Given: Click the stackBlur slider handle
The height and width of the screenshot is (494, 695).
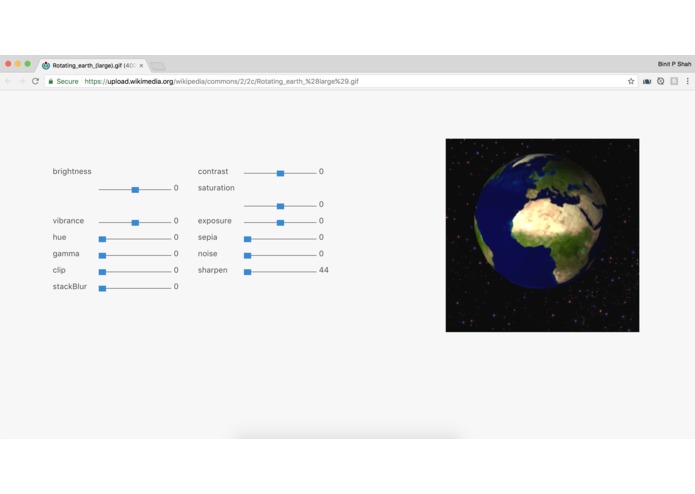Looking at the screenshot, I should pos(102,288).
